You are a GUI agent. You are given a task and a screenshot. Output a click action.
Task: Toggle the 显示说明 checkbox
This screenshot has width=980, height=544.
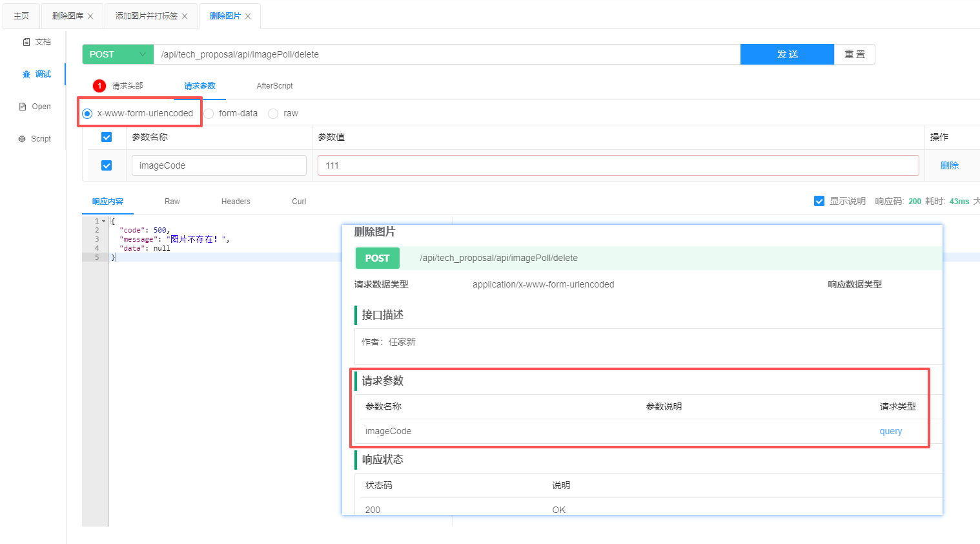pos(819,201)
